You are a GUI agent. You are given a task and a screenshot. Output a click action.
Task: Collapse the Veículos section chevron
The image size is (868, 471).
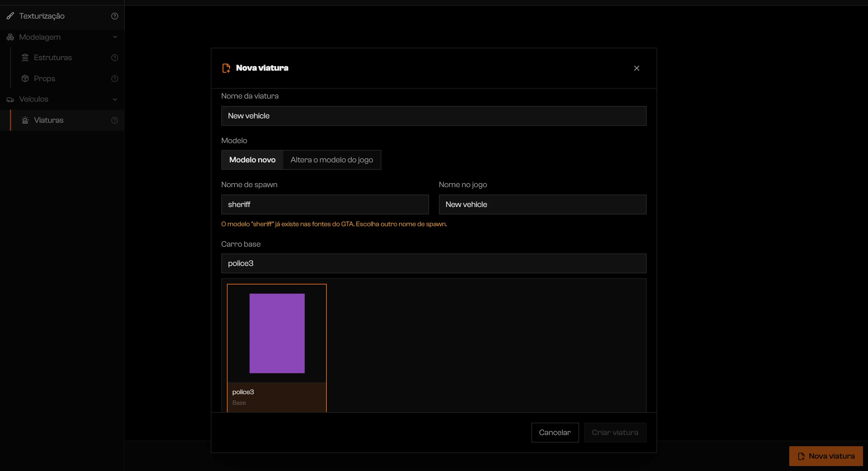(x=115, y=99)
